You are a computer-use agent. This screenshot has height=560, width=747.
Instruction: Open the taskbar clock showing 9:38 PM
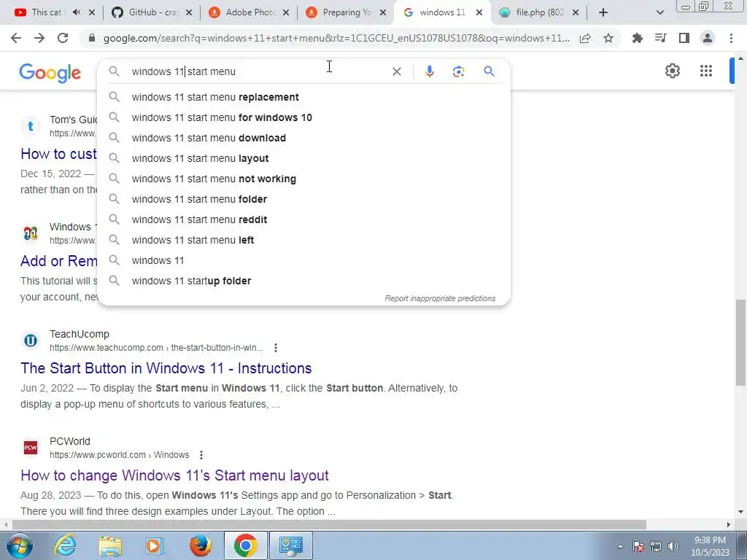point(710,546)
